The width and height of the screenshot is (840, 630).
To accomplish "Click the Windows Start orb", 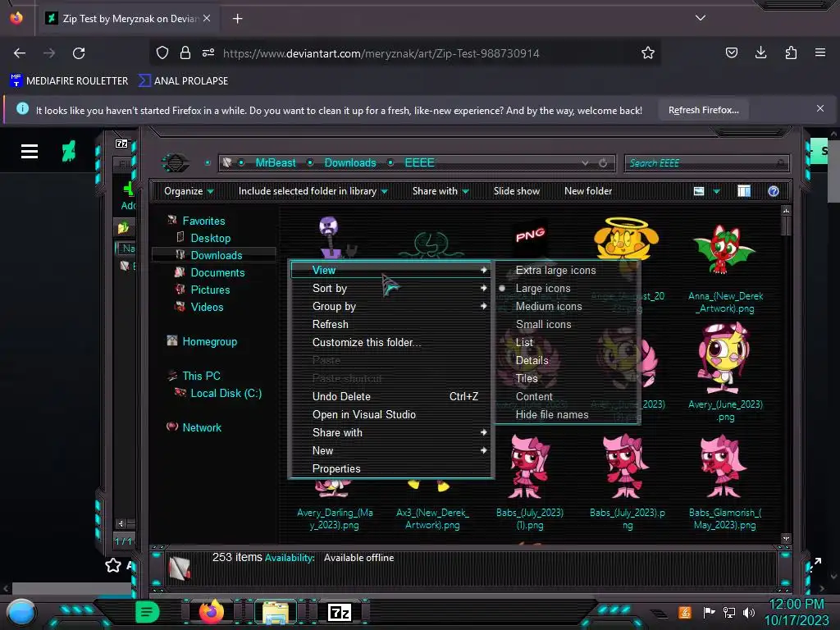I will (21, 612).
